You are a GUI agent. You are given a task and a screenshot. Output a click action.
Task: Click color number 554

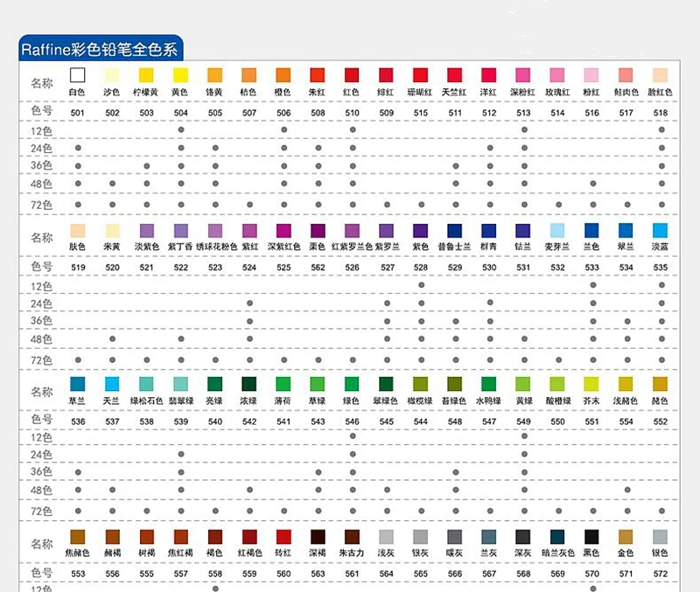626,421
